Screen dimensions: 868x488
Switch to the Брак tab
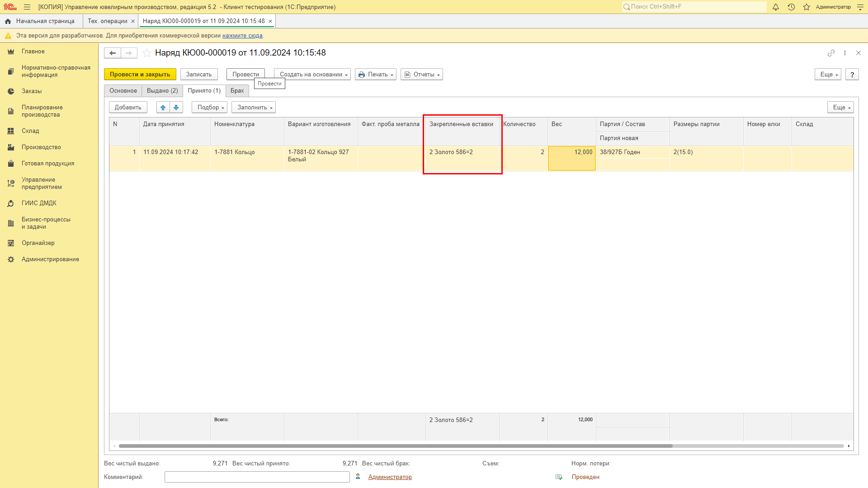[237, 91]
